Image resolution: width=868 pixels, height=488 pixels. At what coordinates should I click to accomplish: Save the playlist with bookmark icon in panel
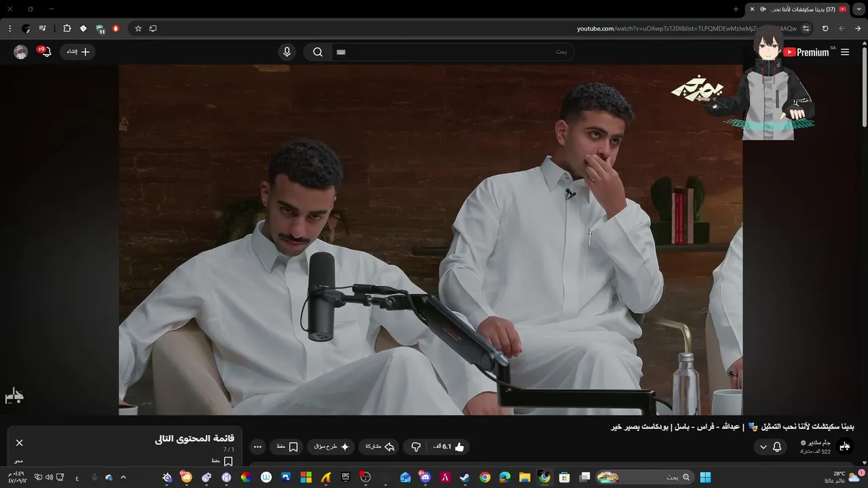(229, 461)
